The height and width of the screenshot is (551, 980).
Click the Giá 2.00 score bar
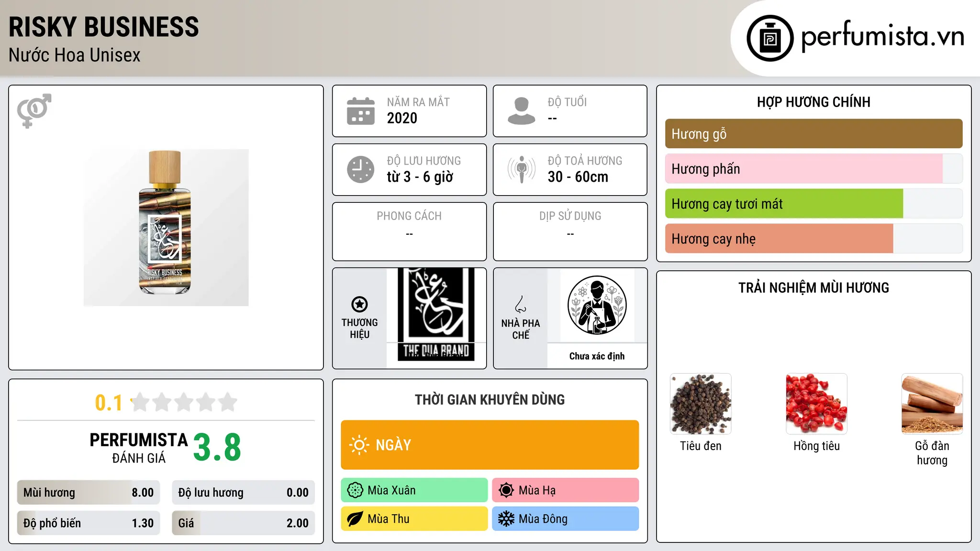tap(243, 523)
